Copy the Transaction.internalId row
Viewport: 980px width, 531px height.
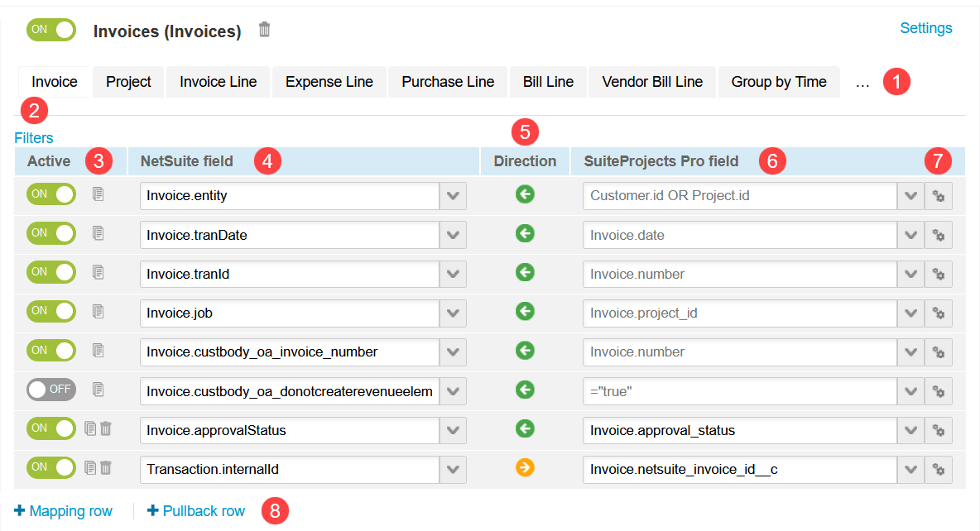click(90, 467)
